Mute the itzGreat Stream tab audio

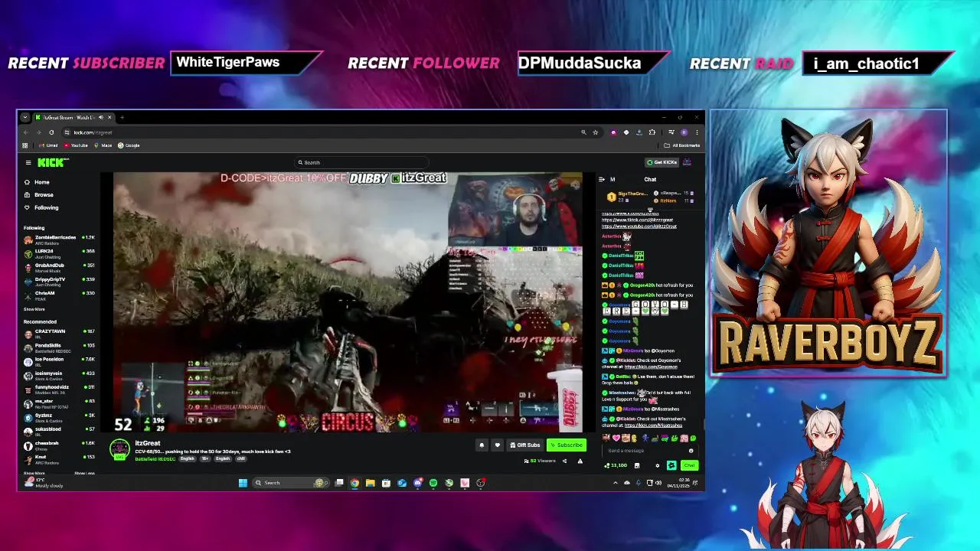pyautogui.click(x=100, y=118)
